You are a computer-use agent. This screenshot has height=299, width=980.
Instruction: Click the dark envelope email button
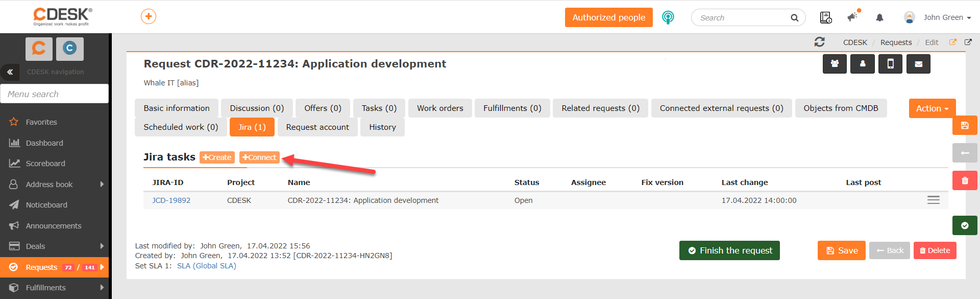(918, 64)
